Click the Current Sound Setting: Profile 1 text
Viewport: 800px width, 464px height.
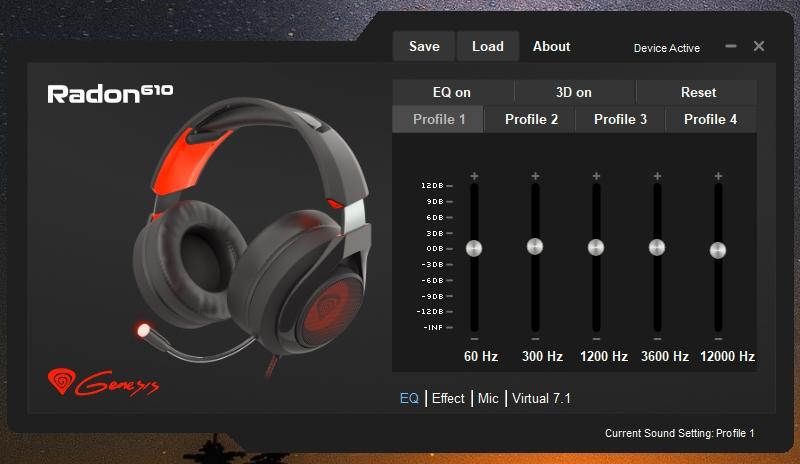pos(679,433)
